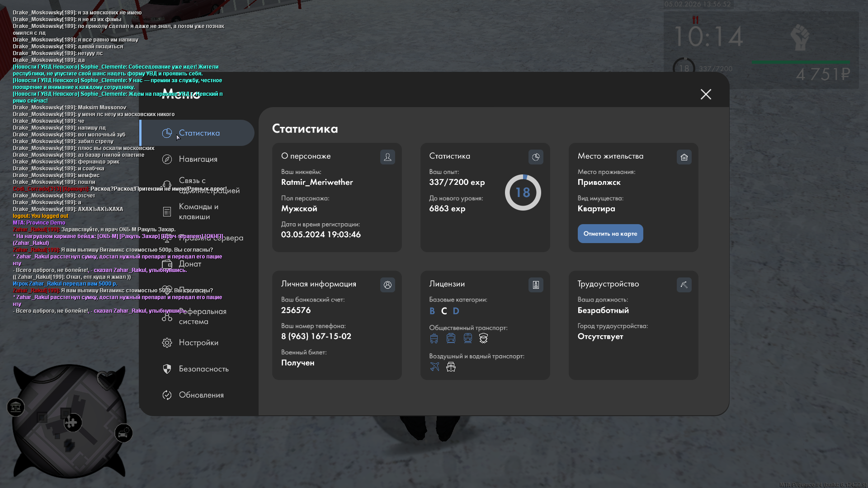Click the airplane license icon

434,367
